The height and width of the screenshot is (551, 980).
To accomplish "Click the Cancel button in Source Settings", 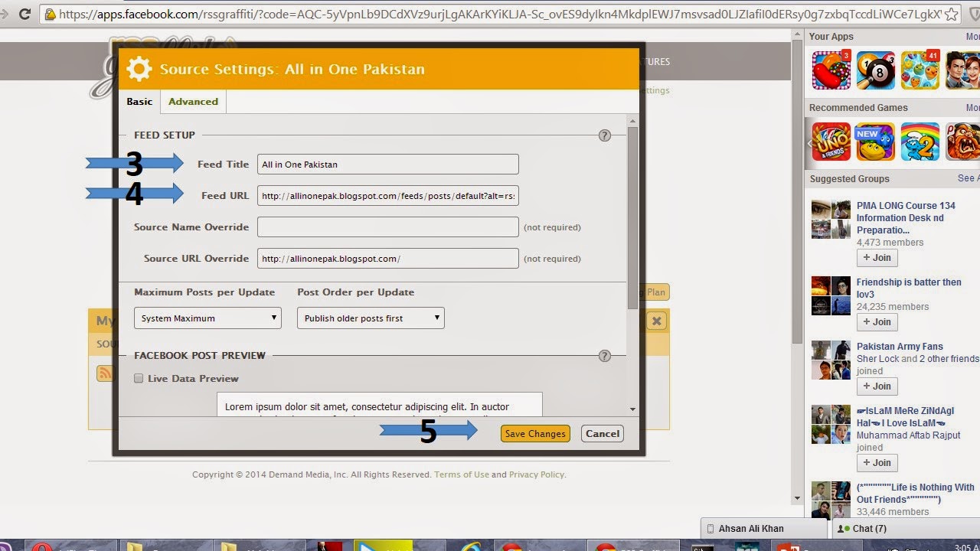I will [x=603, y=434].
